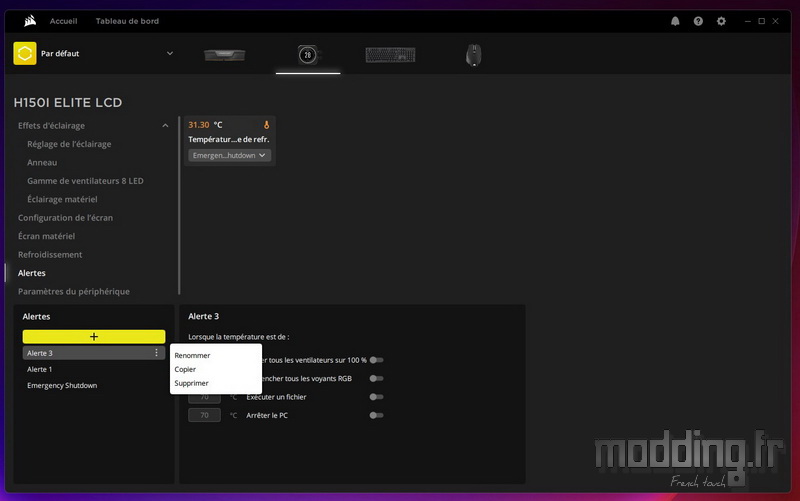Click the orange thermometer icon on sensor card
The image size is (800, 501).
coord(266,124)
